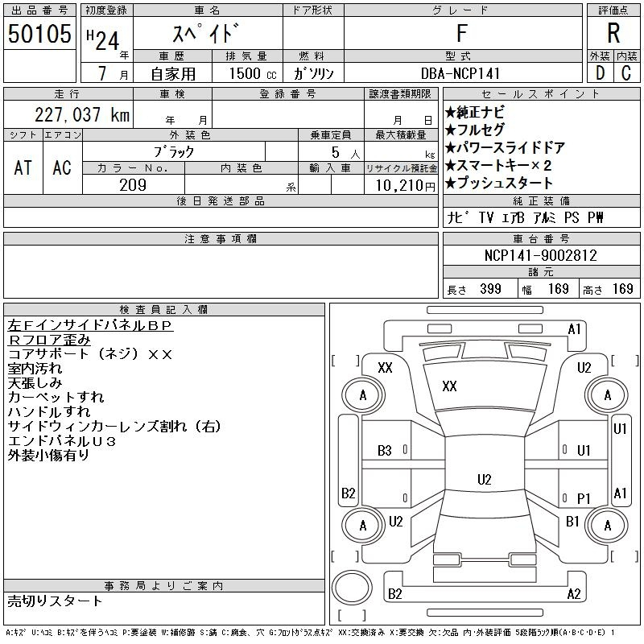Image resolution: width=644 pixels, height=644 pixels.
Task: Click the XX mark on the hood
Action: [449, 386]
